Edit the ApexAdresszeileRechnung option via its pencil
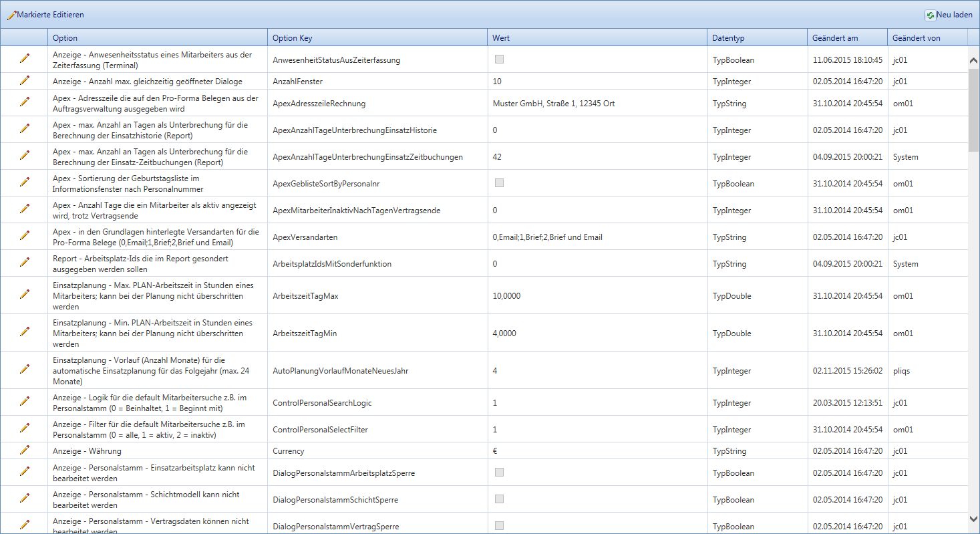The width and height of the screenshot is (980, 534). [x=25, y=102]
